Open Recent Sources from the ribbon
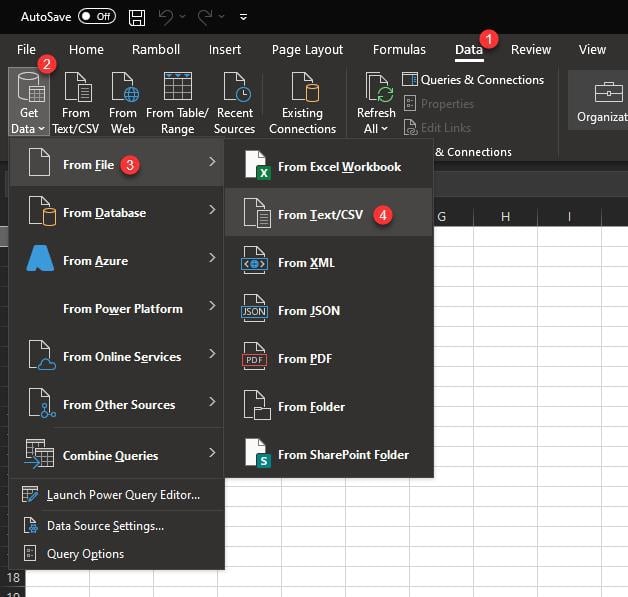This screenshot has height=597, width=628. click(234, 91)
